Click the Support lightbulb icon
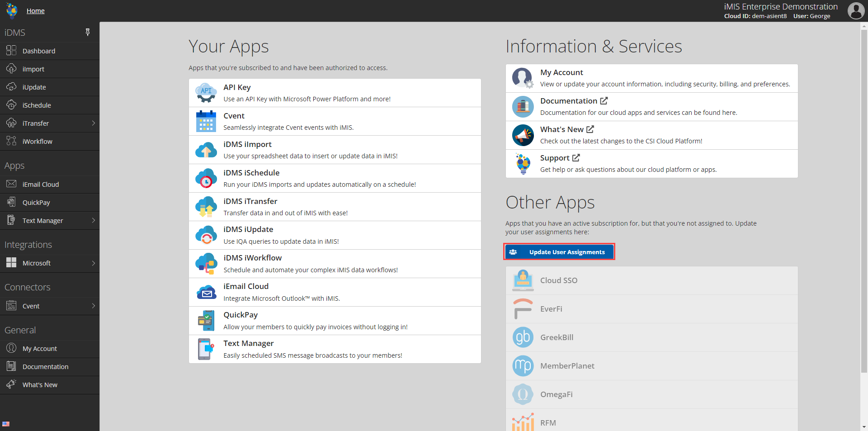 point(523,163)
